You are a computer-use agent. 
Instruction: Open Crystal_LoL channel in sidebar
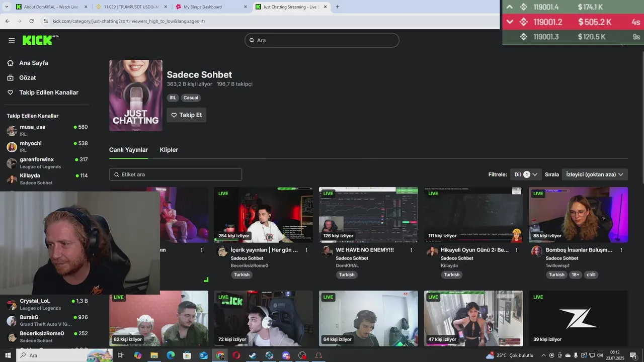[47, 304]
